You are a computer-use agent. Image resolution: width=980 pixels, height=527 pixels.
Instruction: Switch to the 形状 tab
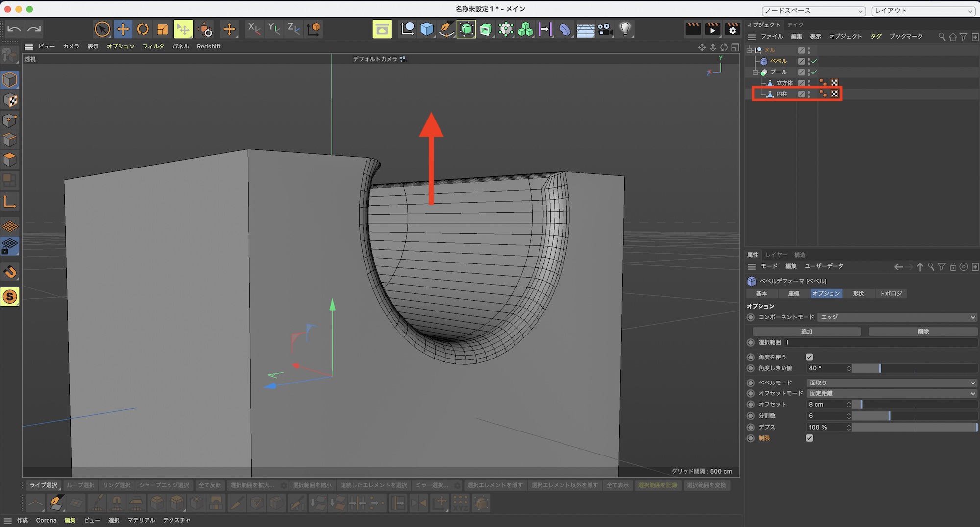pos(858,294)
